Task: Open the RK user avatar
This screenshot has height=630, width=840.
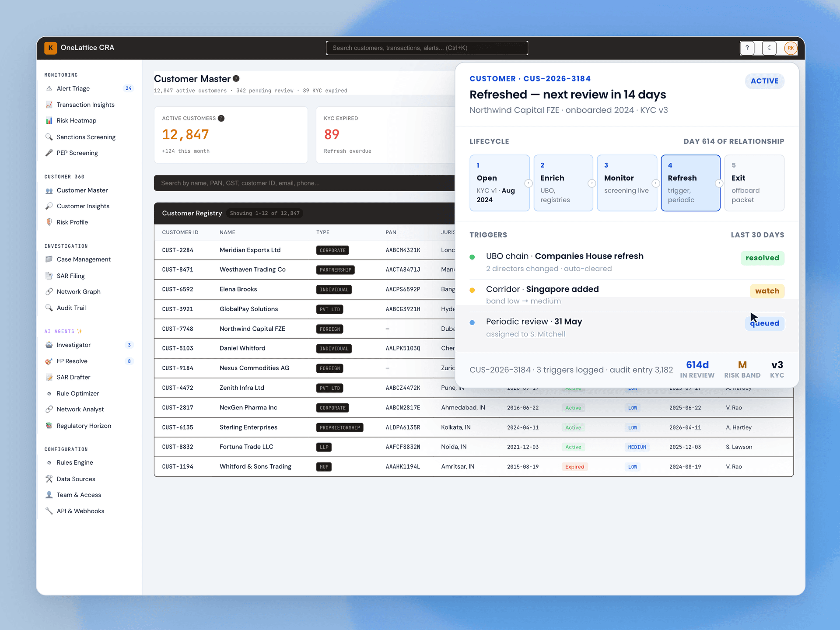Action: click(x=791, y=48)
